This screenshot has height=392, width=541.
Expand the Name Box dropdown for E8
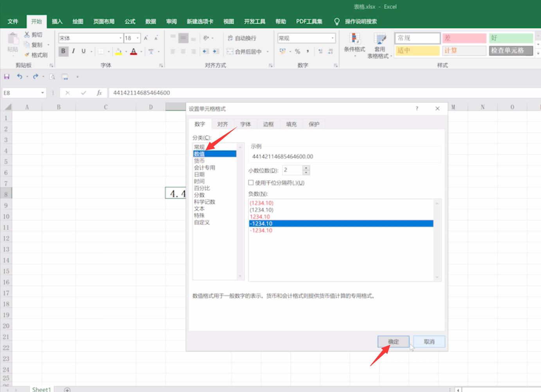click(x=43, y=93)
